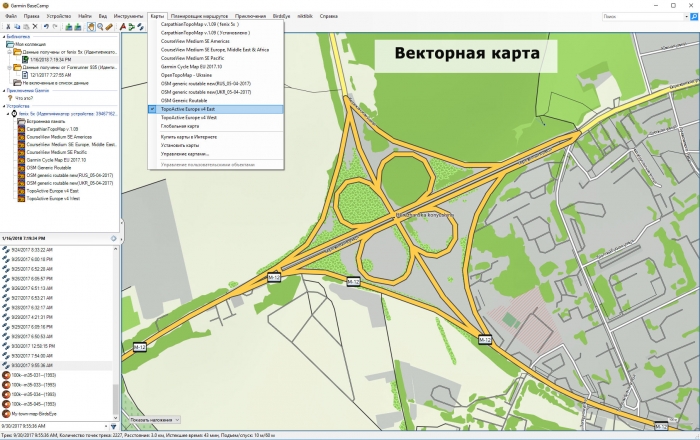Select the 12/1/2017 7:27:55 AM list item

click(x=50, y=75)
